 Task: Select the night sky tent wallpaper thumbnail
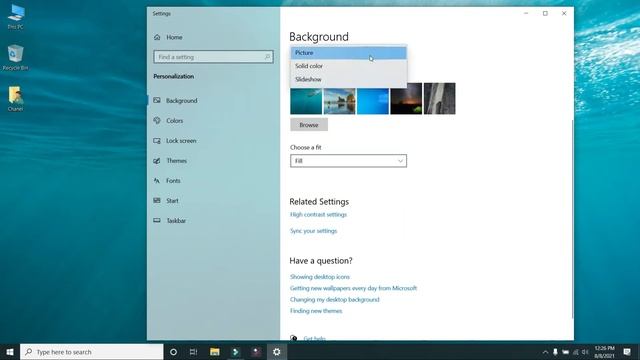406,98
